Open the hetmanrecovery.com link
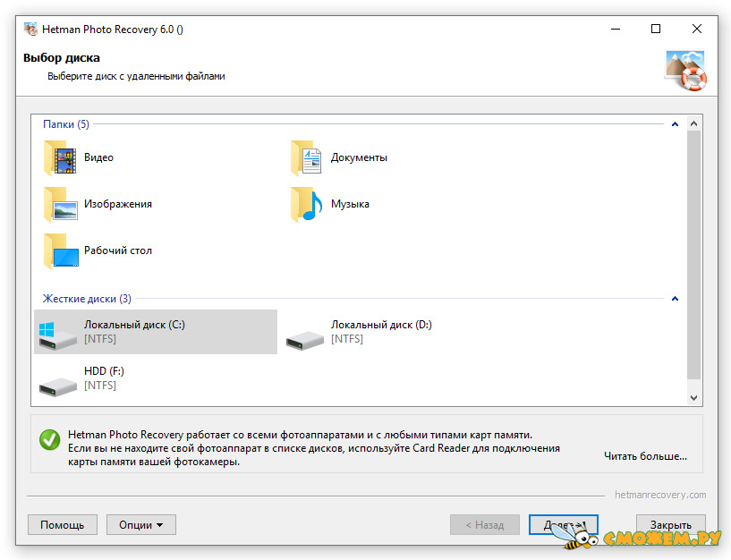The image size is (731, 560). coord(660,495)
